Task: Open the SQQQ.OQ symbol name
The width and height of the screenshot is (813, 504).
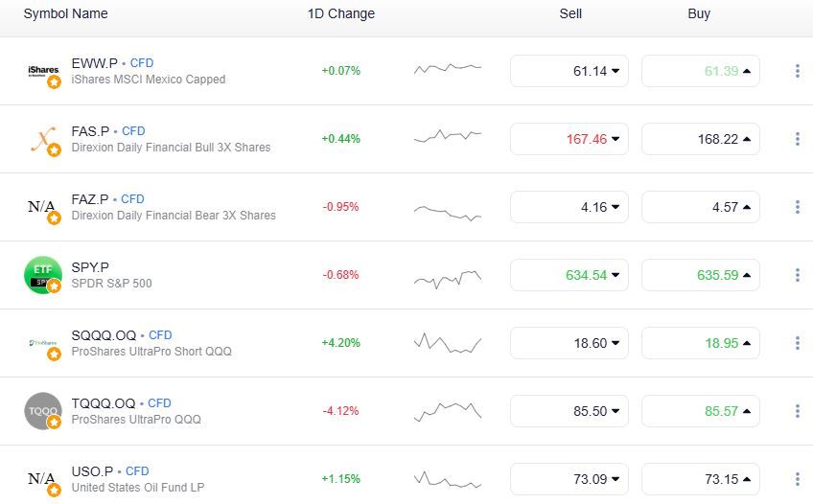Action: [104, 335]
